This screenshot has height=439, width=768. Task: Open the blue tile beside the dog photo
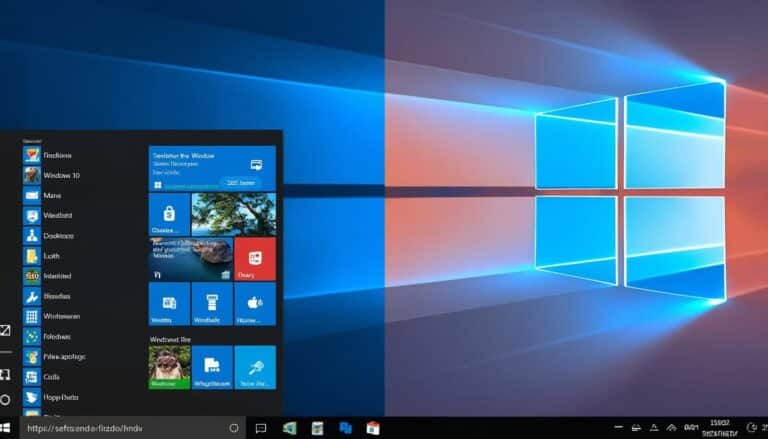click(x=212, y=367)
